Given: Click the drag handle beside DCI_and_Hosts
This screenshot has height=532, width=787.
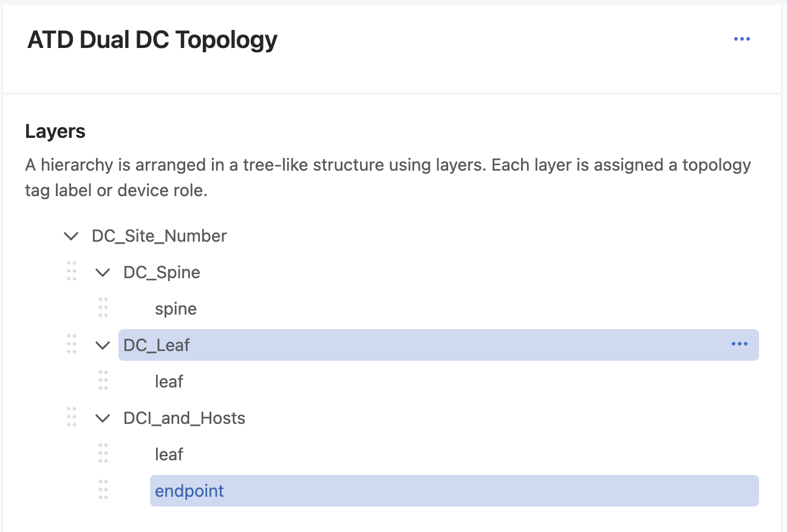Looking at the screenshot, I should point(72,417).
